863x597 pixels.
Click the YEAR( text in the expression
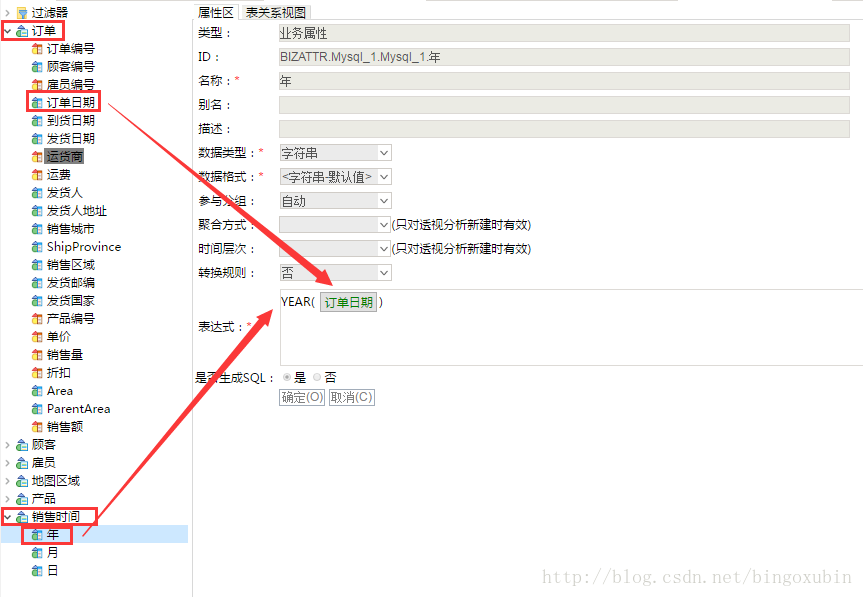tap(298, 302)
